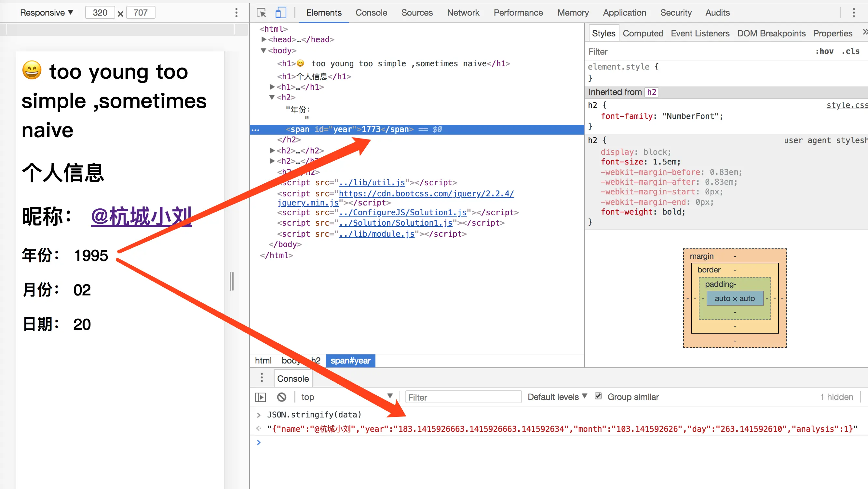The image size is (868, 489).
Task: Open DevTools three-dot customize menu
Action: (853, 13)
